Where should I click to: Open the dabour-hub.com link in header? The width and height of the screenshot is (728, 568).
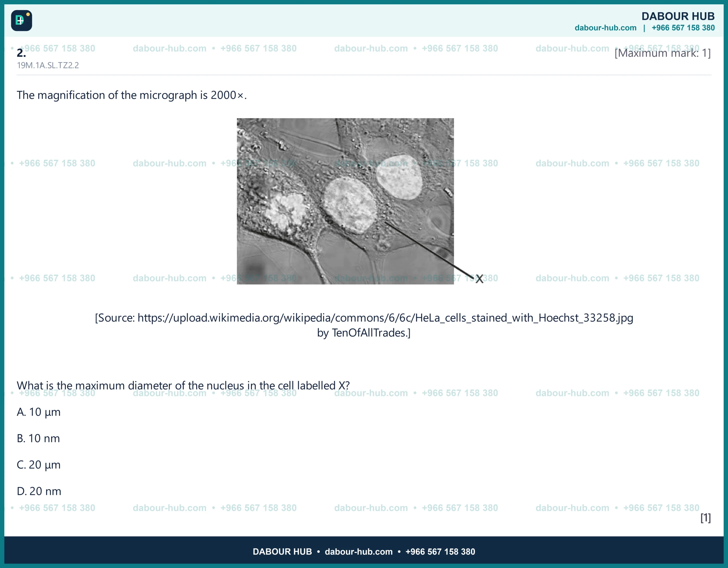coord(605,28)
